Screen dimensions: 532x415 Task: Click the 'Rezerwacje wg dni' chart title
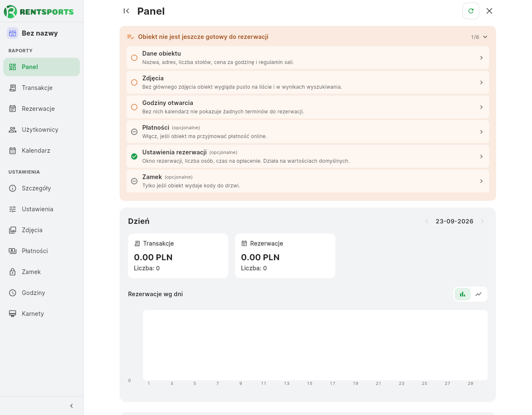(x=155, y=294)
